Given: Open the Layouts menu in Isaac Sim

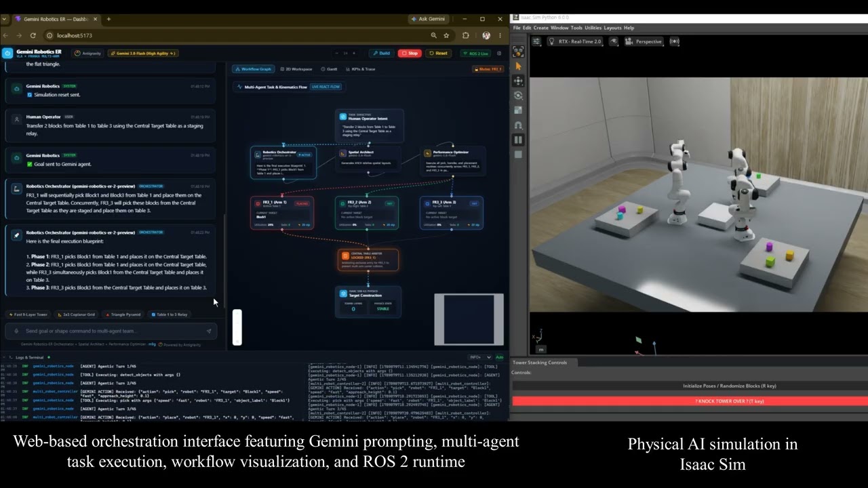Looking at the screenshot, I should click(x=612, y=28).
